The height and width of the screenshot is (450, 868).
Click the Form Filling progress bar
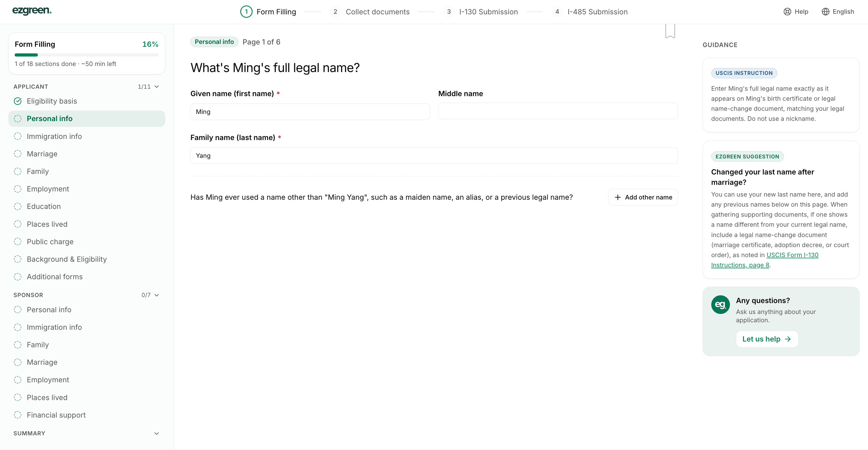[x=87, y=55]
